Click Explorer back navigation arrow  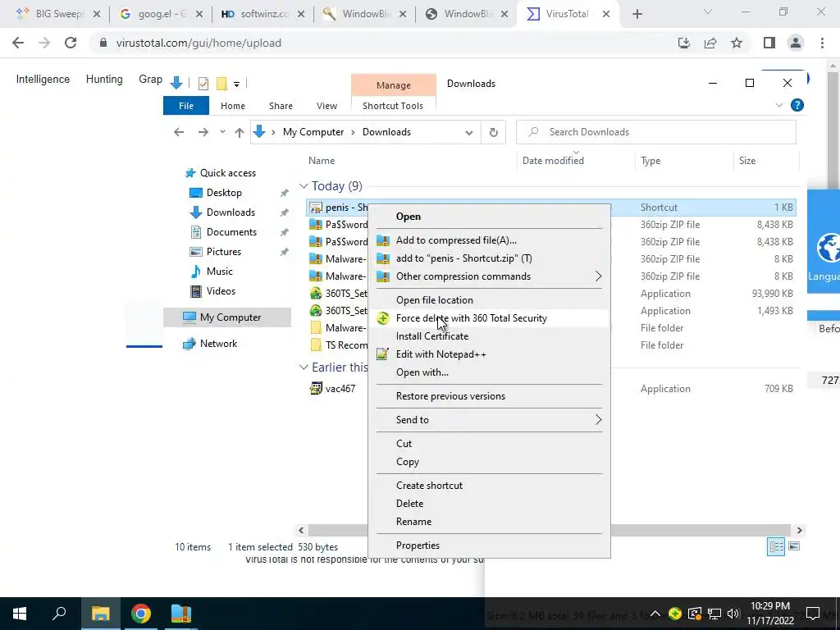click(179, 132)
